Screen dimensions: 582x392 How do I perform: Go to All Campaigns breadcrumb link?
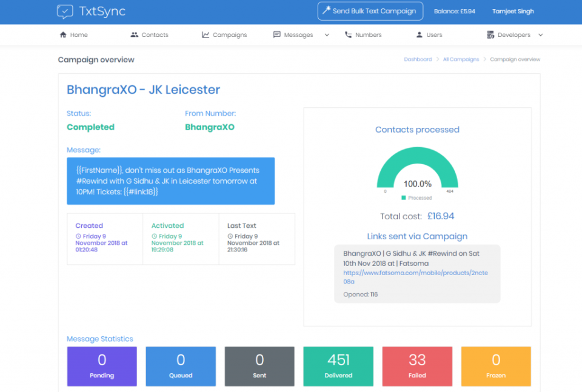pyautogui.click(x=461, y=59)
